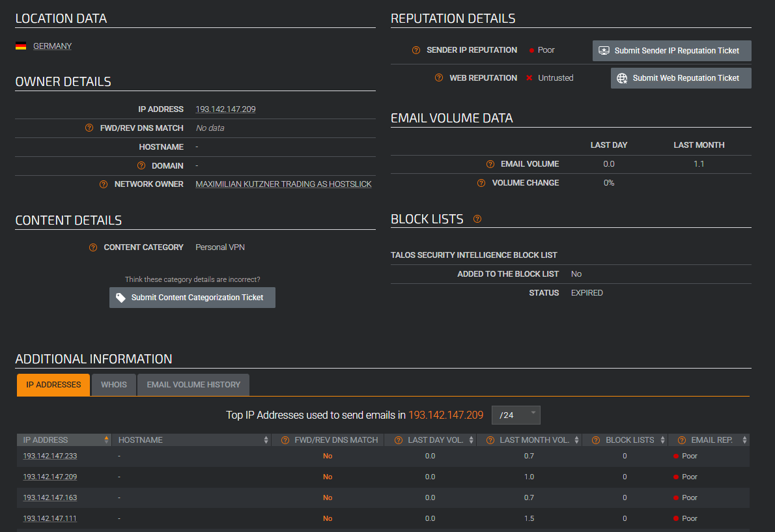This screenshot has width=775, height=532.
Task: Open 193.142.147.233 in the table
Action: [50, 456]
